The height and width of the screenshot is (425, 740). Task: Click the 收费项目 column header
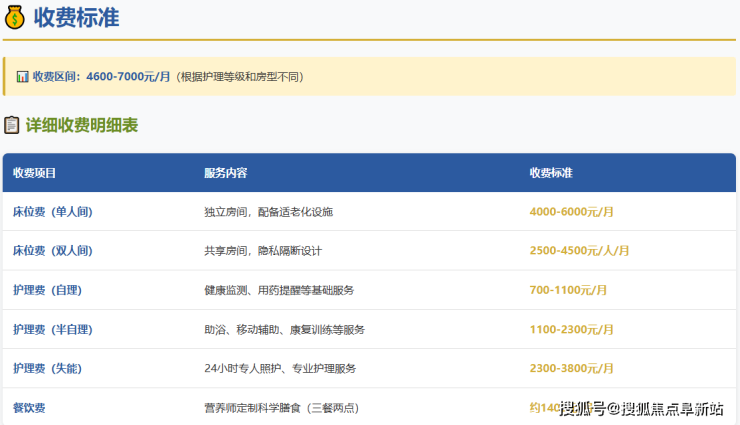[34, 173]
